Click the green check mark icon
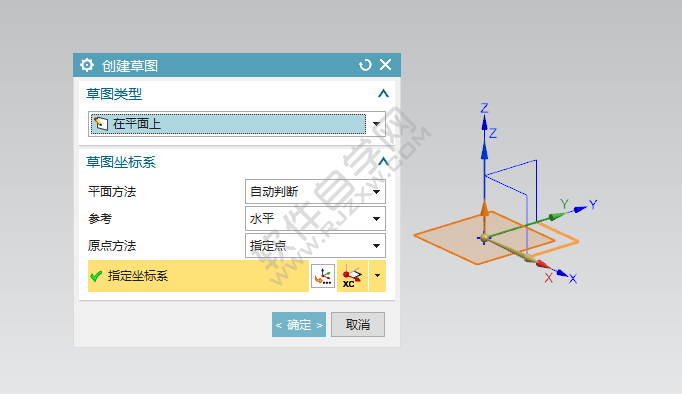This screenshot has height=394, width=682. tap(96, 276)
